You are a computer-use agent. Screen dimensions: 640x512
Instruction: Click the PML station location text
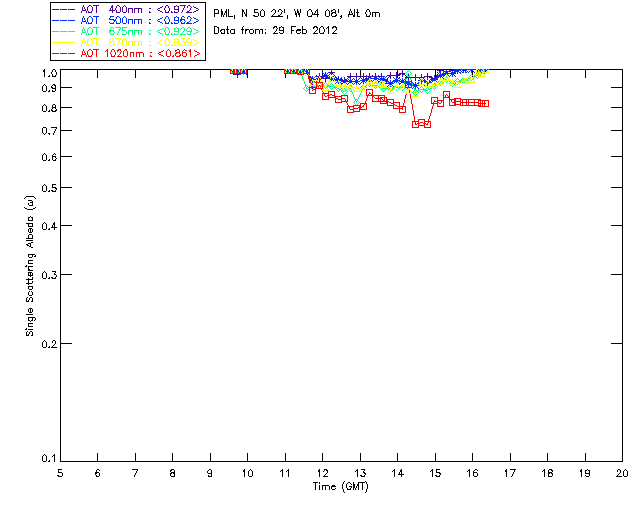pos(297,14)
